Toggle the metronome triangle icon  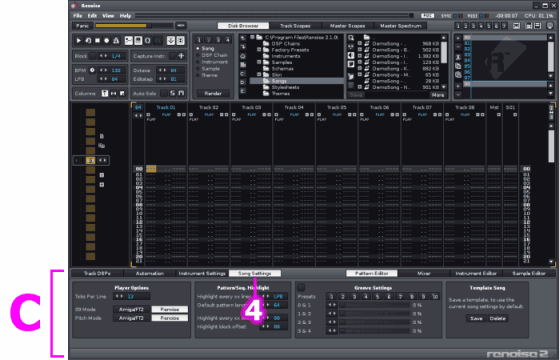(116, 41)
